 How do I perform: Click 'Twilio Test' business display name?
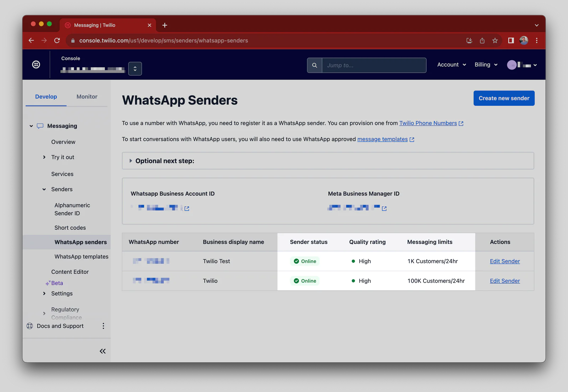pos(216,261)
